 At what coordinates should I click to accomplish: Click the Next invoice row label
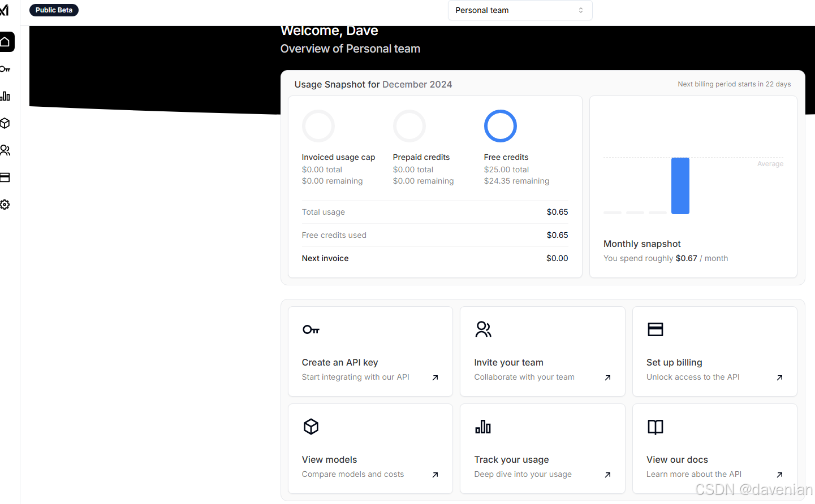(325, 258)
